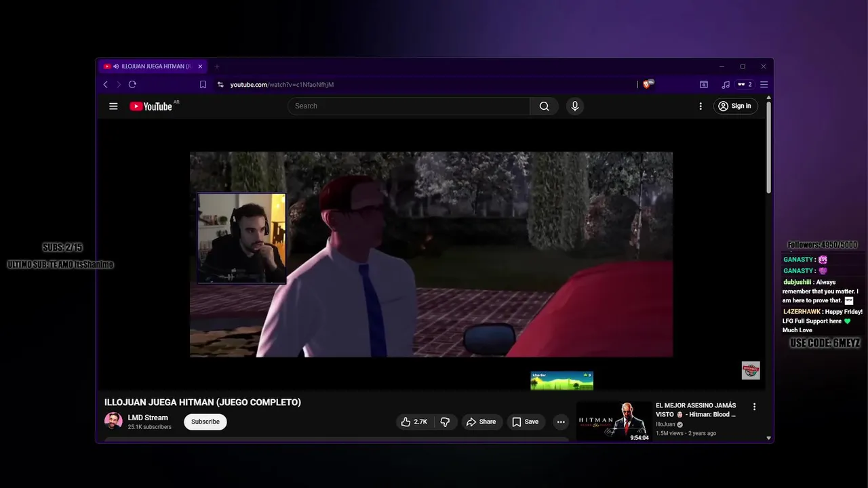Open the private window glasses indicator
Screen dimensions: 868x488
pyautogui.click(x=745, y=85)
